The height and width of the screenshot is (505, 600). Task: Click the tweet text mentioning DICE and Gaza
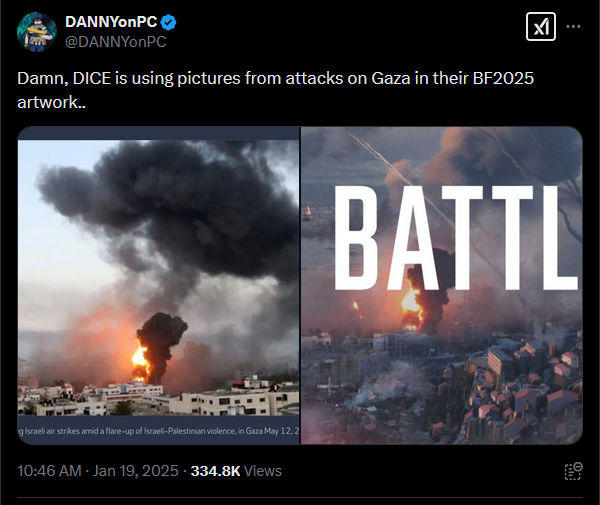(x=275, y=90)
